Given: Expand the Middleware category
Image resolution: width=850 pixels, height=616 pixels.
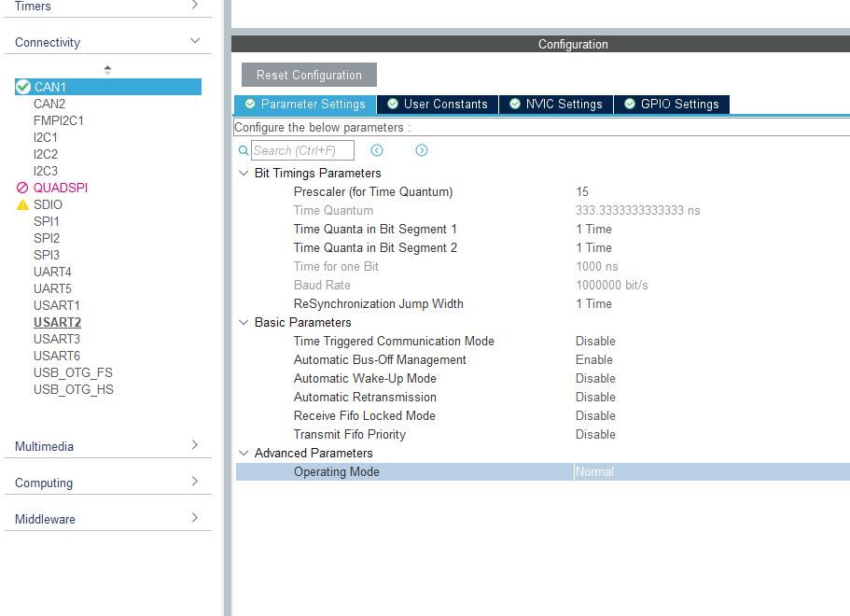Looking at the screenshot, I should click(195, 517).
